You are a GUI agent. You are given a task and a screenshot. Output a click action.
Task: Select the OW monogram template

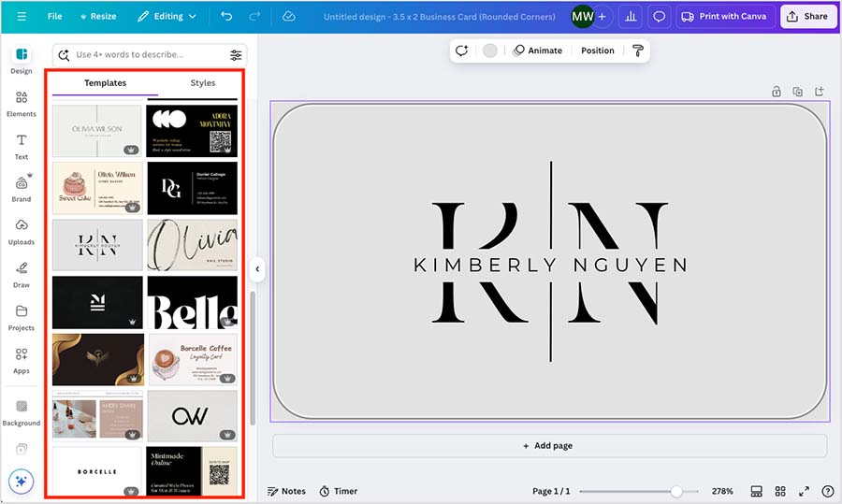tap(192, 416)
